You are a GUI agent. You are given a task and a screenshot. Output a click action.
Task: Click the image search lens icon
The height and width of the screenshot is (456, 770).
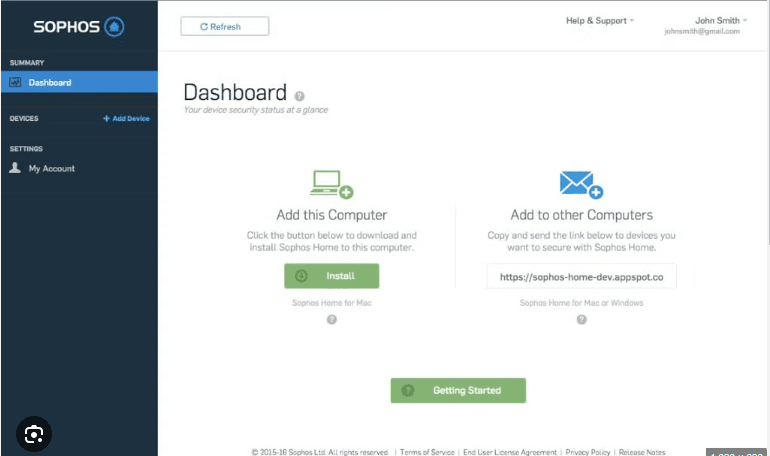(x=34, y=434)
